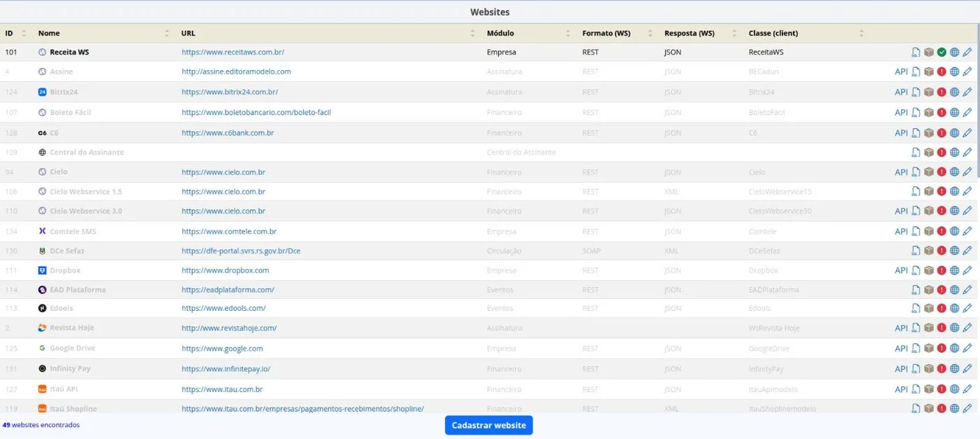Open the API link for Revista Hoje

point(901,328)
